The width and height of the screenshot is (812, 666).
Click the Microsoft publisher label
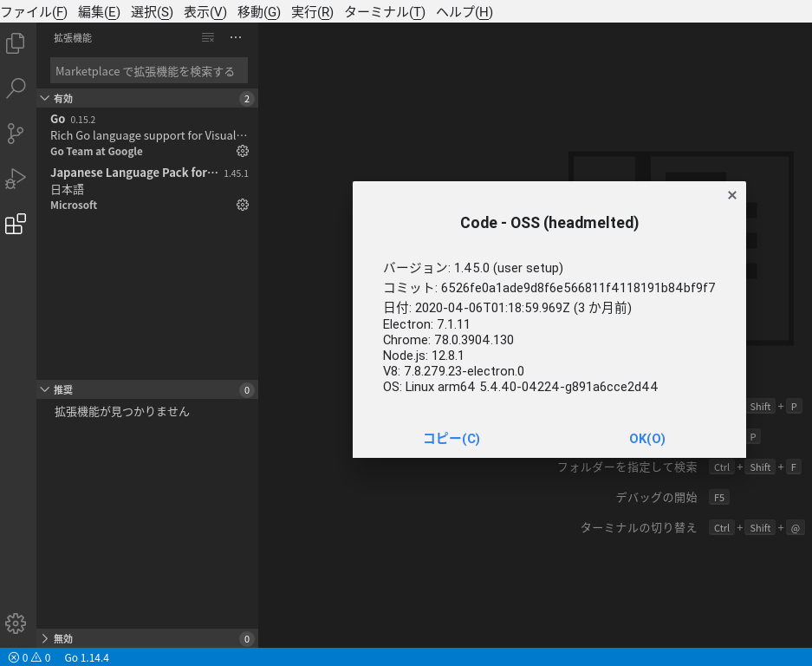tap(74, 206)
